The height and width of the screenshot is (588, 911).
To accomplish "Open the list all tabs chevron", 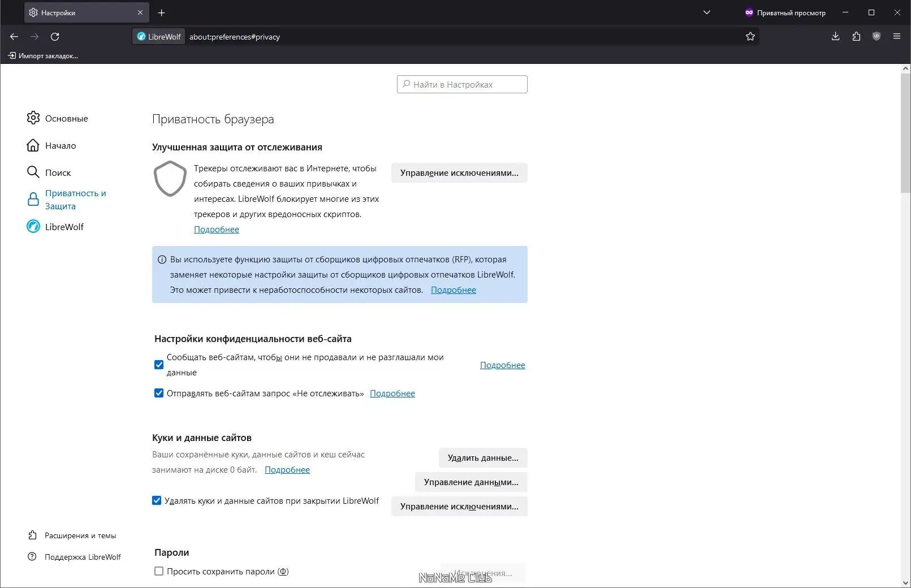I will [x=707, y=12].
